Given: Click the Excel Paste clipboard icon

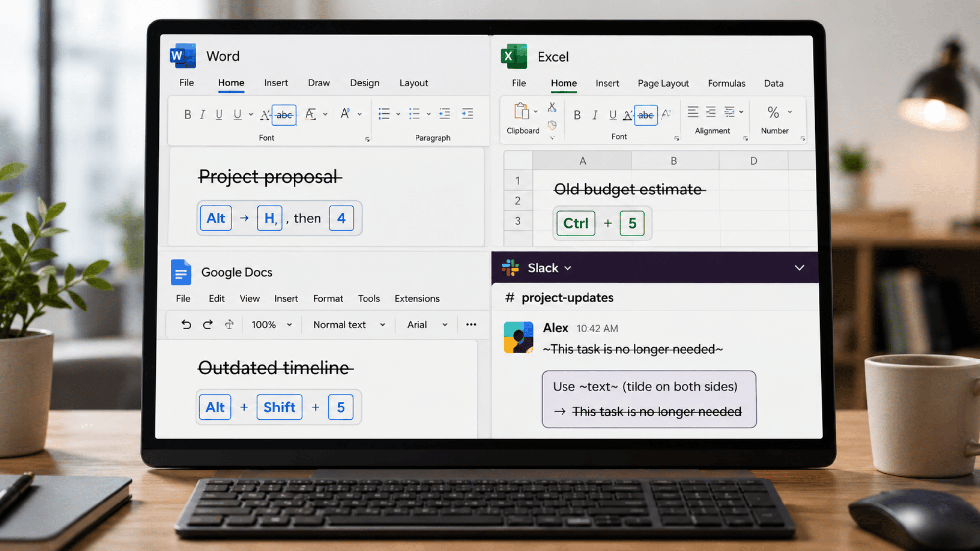Looking at the screenshot, I should click(521, 111).
